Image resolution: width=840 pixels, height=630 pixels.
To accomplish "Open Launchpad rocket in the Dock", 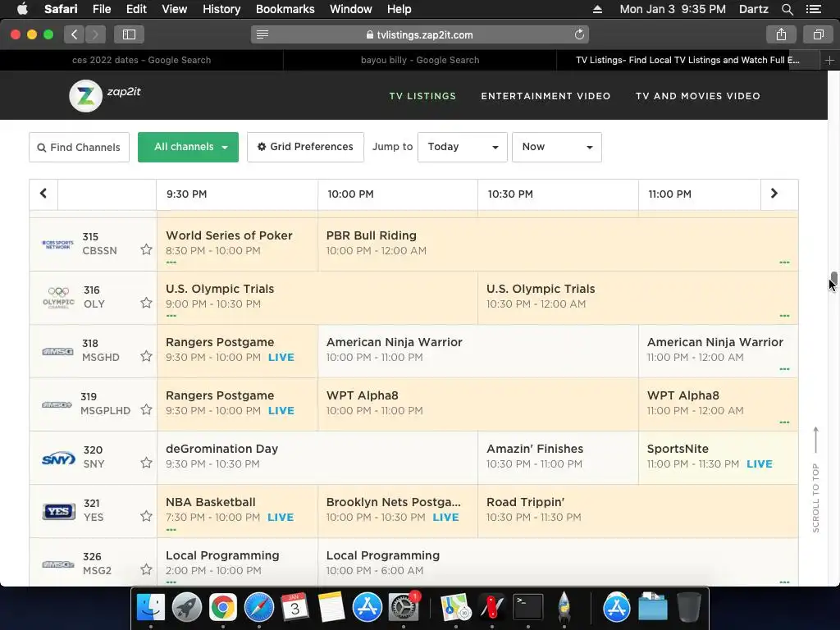I will coord(186,607).
